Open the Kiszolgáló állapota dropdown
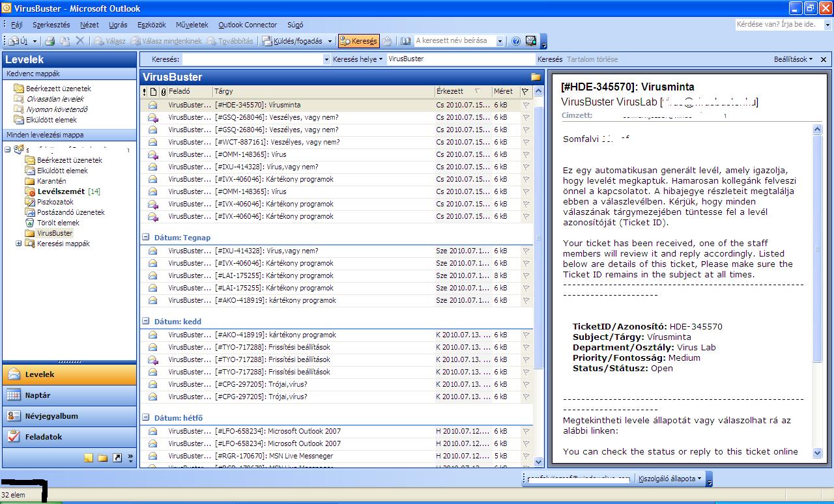 pos(669,479)
